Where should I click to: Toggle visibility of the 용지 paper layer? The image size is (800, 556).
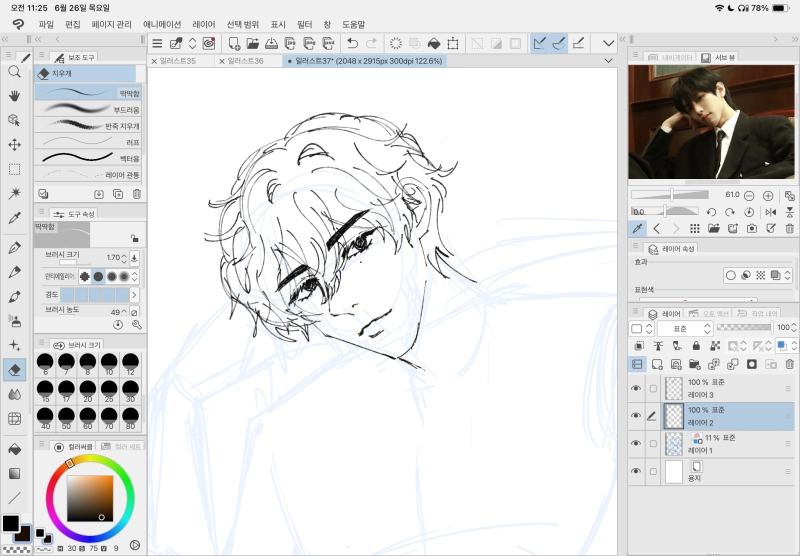[x=636, y=471]
